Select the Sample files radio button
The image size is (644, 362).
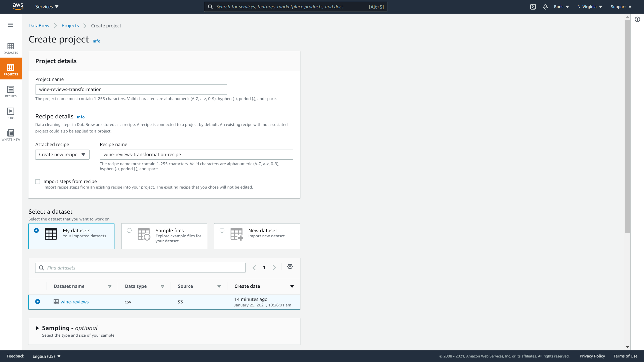point(129,230)
